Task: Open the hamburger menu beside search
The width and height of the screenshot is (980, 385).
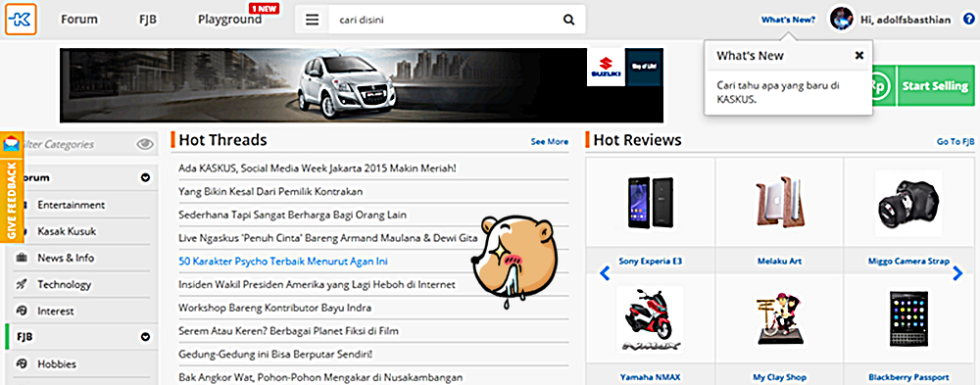Action: tap(312, 20)
